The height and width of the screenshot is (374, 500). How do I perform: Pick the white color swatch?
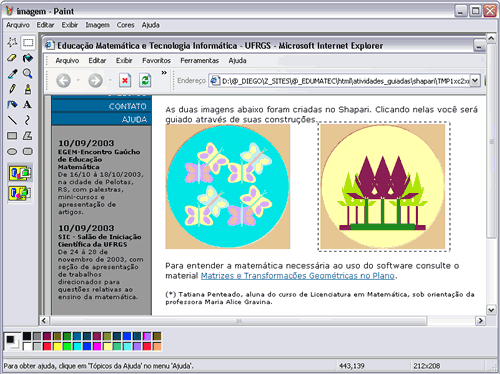click(x=27, y=346)
